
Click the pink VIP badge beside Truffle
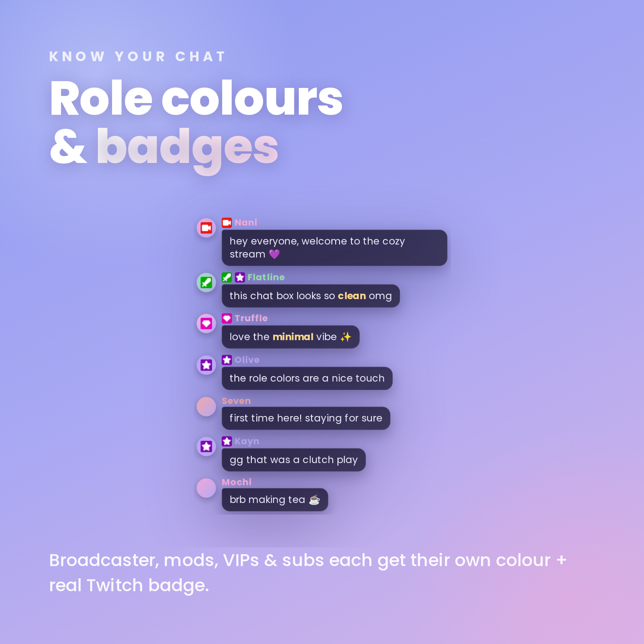click(227, 318)
